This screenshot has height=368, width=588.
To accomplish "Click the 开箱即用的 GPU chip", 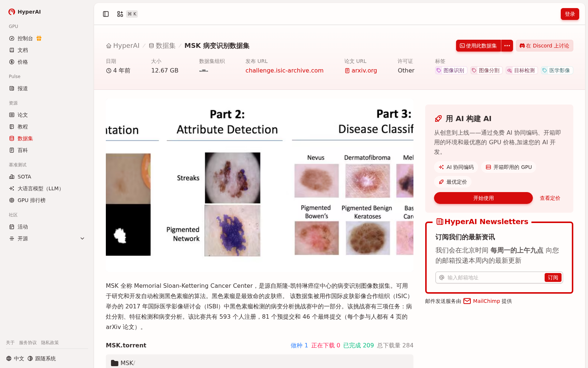I will tap(509, 167).
